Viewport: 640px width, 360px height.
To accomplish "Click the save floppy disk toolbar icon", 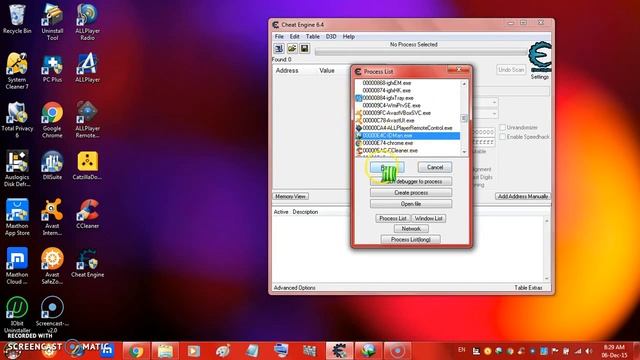I will tap(304, 49).
